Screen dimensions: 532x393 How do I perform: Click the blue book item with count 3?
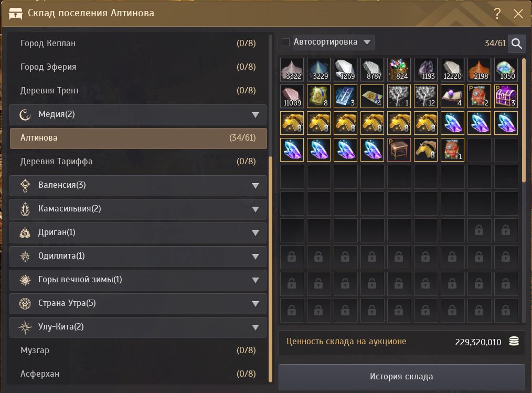click(345, 97)
